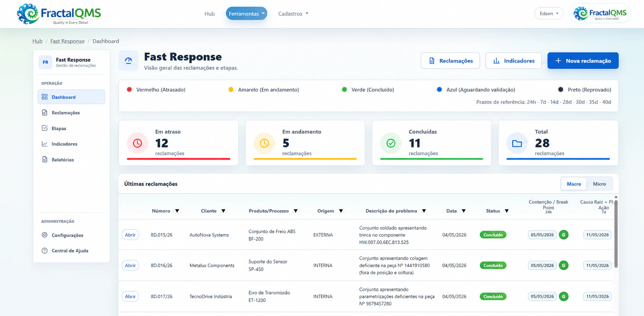Click the yellow clock icon in the Em andamento card
This screenshot has height=316, width=644.
[x=264, y=143]
